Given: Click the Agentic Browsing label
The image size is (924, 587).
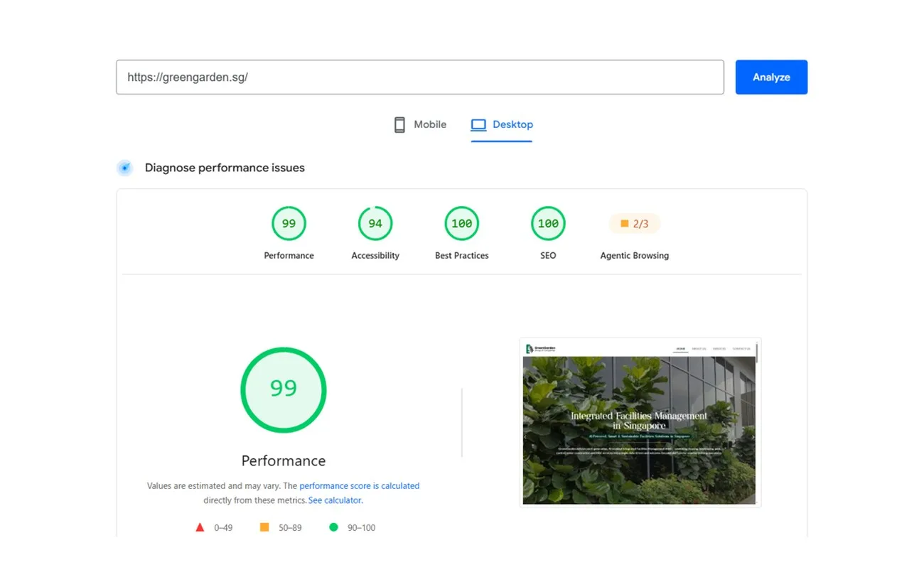Looking at the screenshot, I should 635,256.
